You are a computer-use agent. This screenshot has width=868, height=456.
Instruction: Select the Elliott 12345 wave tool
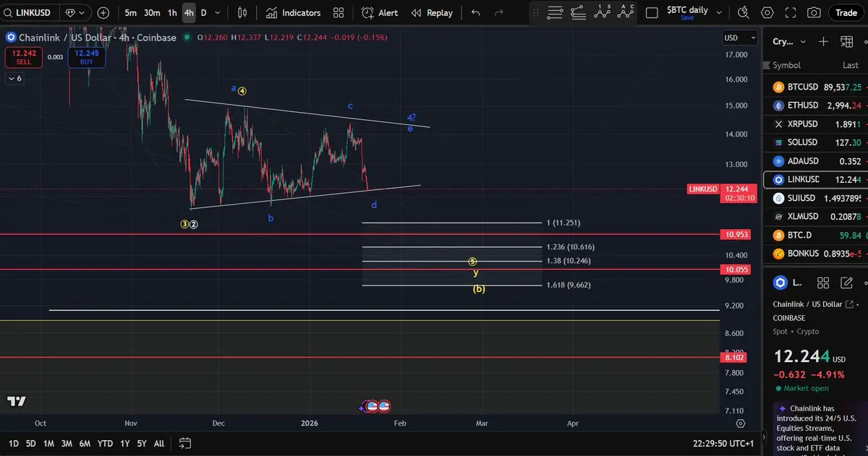pos(602,12)
